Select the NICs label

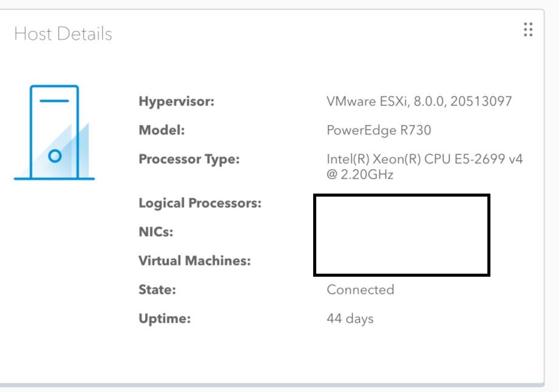156,232
